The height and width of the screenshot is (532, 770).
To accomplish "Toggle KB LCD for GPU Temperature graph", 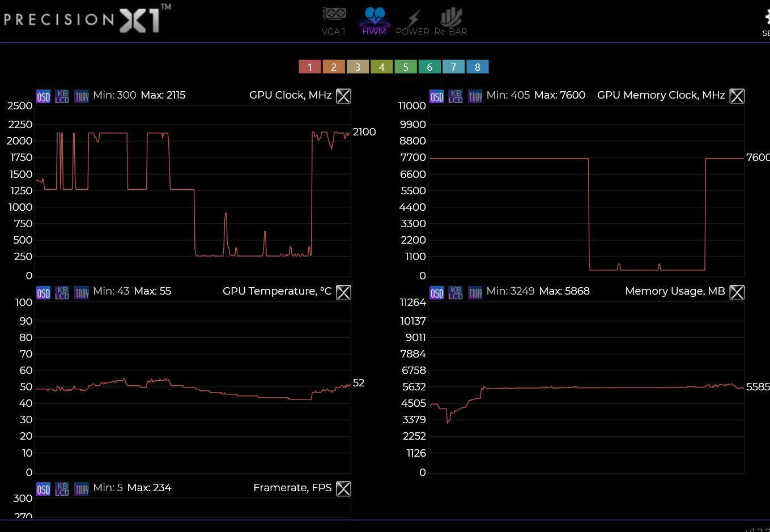I will (62, 292).
